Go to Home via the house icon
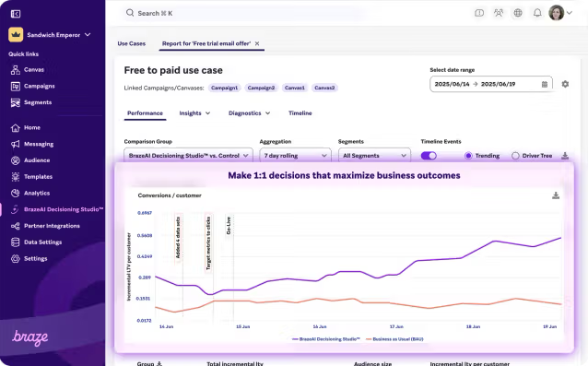 (x=16, y=128)
